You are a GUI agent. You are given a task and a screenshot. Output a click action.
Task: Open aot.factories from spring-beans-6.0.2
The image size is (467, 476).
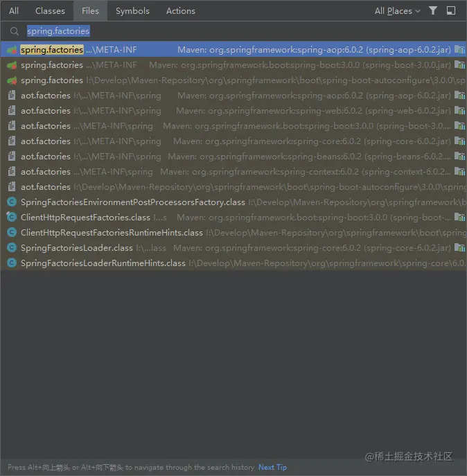point(233,157)
